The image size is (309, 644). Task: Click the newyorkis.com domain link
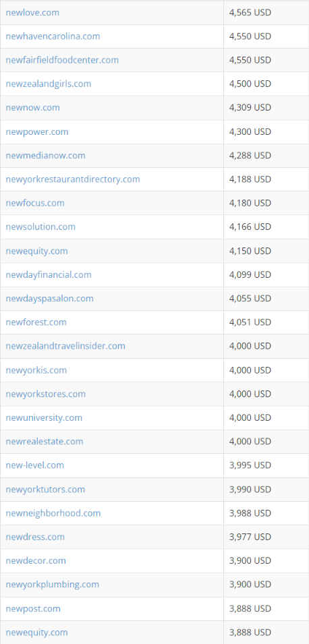[x=36, y=370]
